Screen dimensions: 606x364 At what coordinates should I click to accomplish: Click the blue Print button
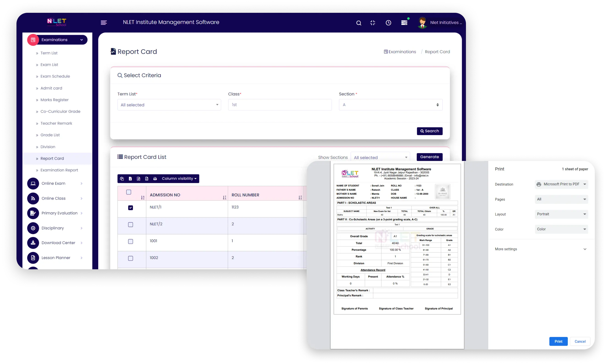pos(558,341)
